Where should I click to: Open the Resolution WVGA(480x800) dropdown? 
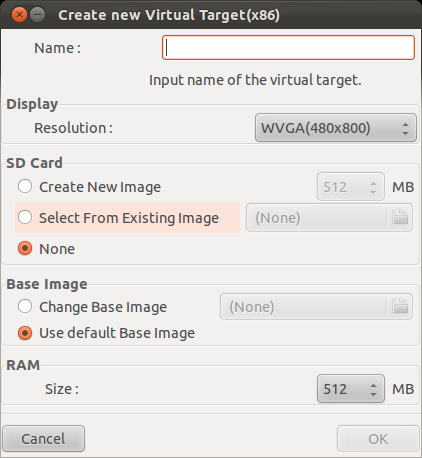click(x=336, y=128)
